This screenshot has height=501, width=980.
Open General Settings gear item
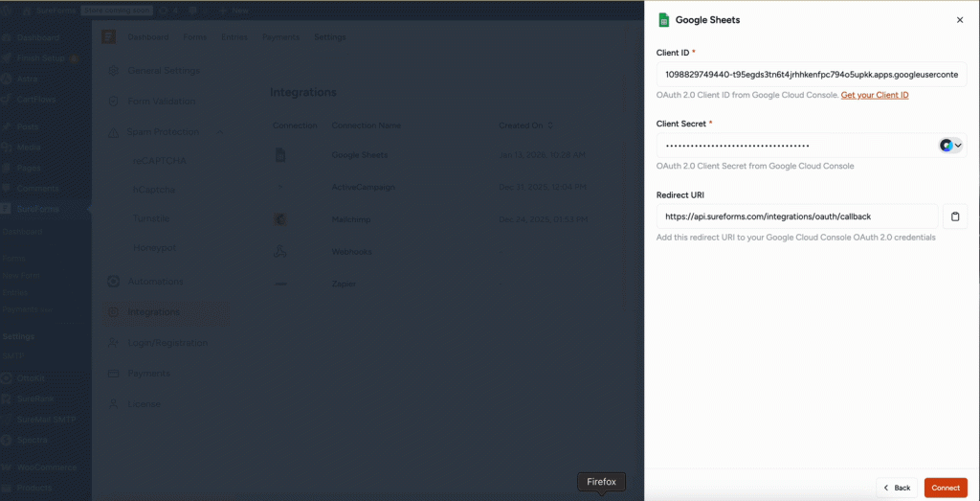point(164,71)
